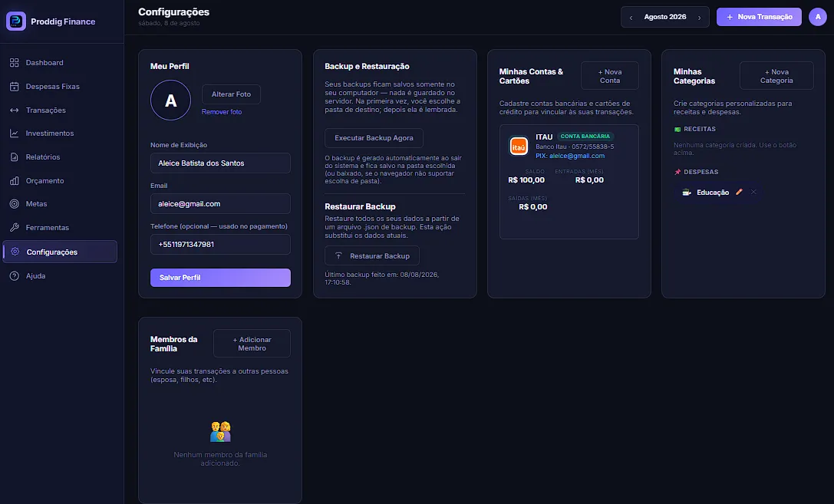Add a new account with Nova Conta

[609, 76]
